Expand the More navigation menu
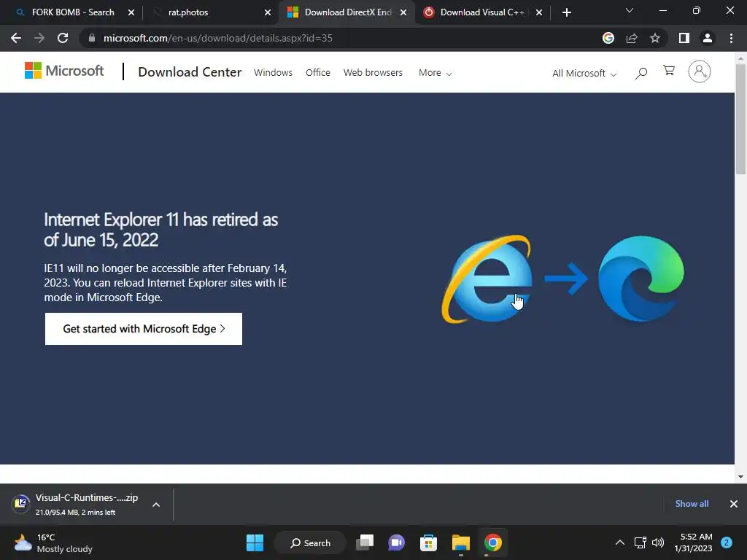The image size is (747, 560). (x=435, y=73)
